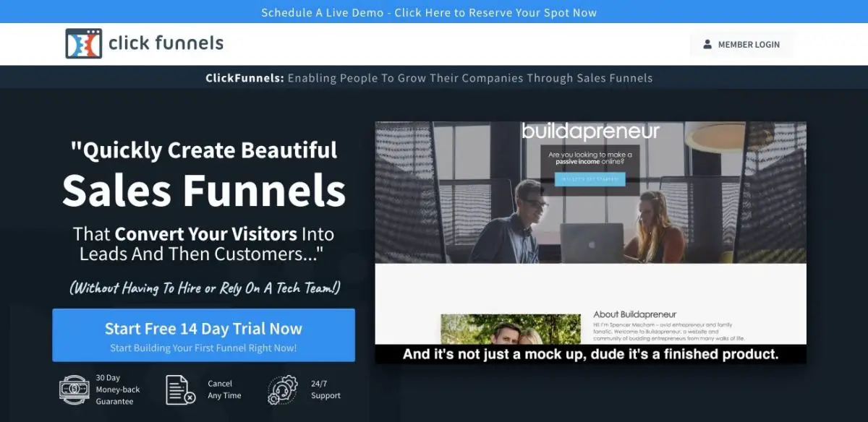Click the 24/7 Support gear icon
This screenshot has height=422, width=868.
coord(283,389)
